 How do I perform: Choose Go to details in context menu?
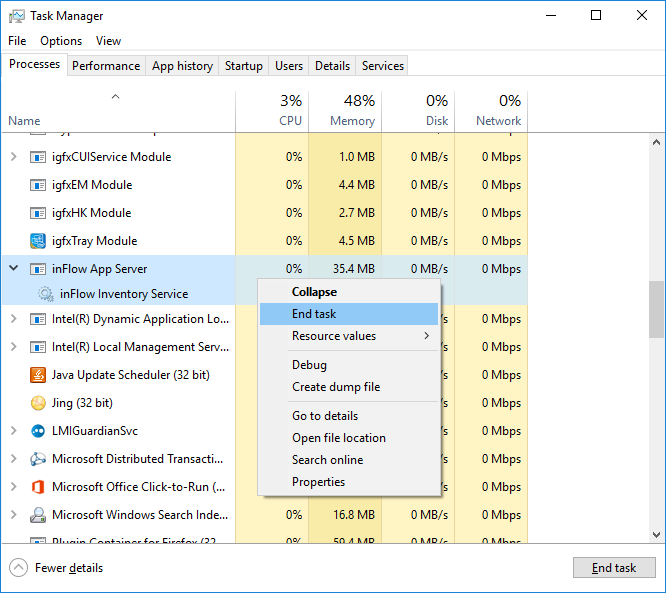[349, 416]
